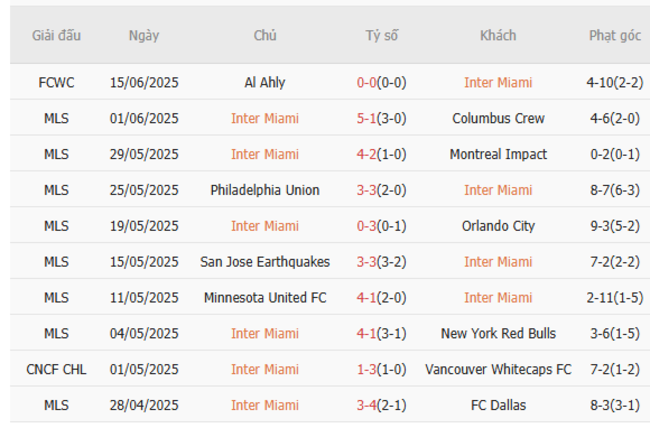Select the Giải đấu column header
The image size is (650, 428).
[x=56, y=36]
